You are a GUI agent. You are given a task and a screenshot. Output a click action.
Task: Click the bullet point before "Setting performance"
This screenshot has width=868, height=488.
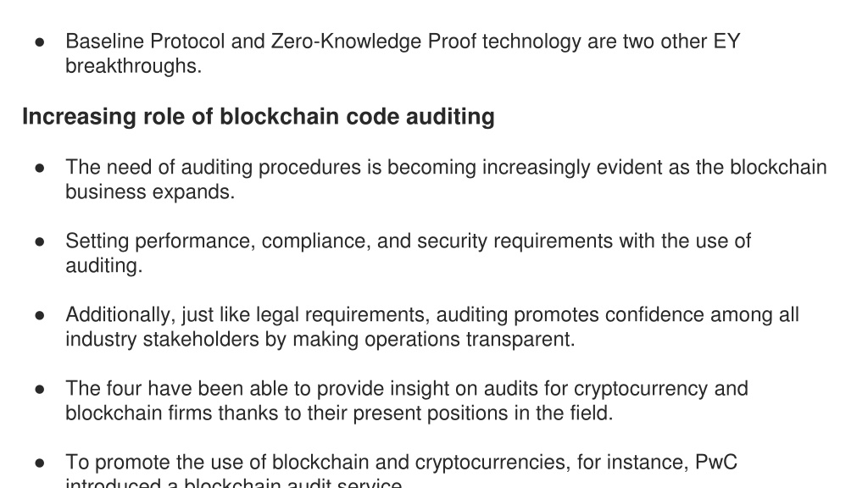pos(39,241)
